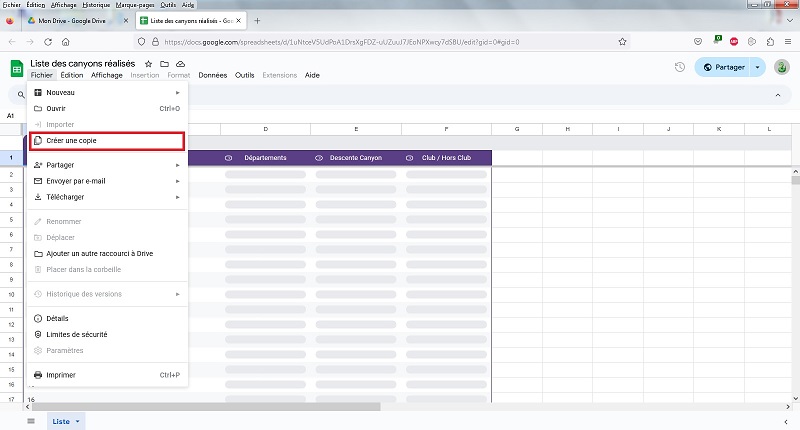Image resolution: width=800 pixels, height=430 pixels.
Task: Select column H header
Action: pos(567,129)
